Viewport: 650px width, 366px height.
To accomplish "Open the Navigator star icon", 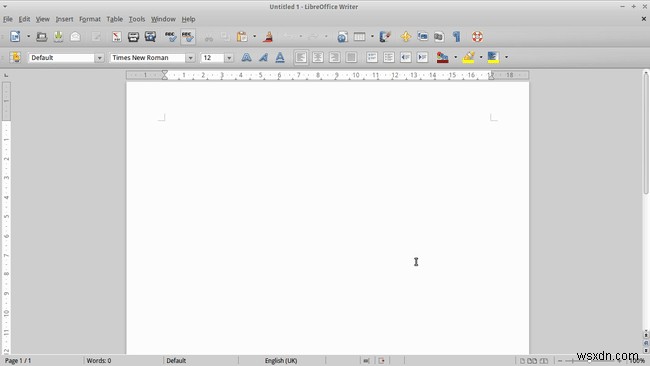I will click(406, 36).
